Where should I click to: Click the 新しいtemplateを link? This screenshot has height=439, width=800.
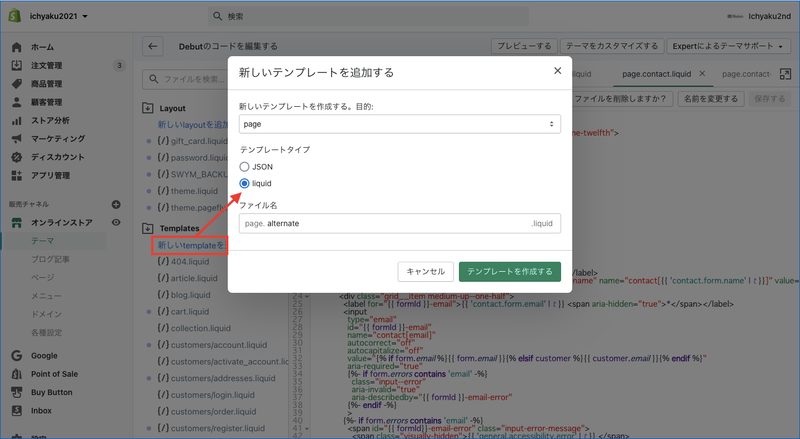[190, 246]
